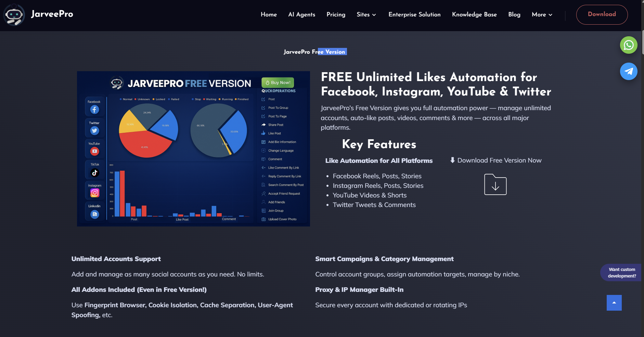Click Twitter Tweets & Comments bullet
Viewport: 644px width, 337px height.
point(374,205)
